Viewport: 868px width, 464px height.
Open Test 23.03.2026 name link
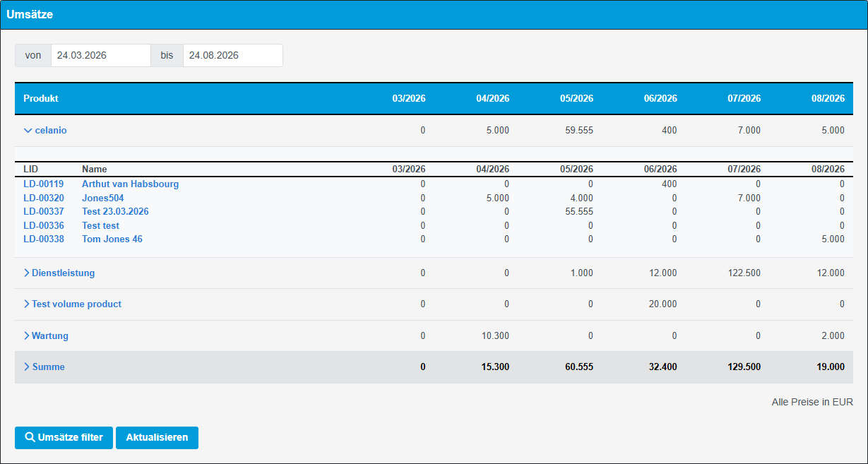[x=115, y=212]
